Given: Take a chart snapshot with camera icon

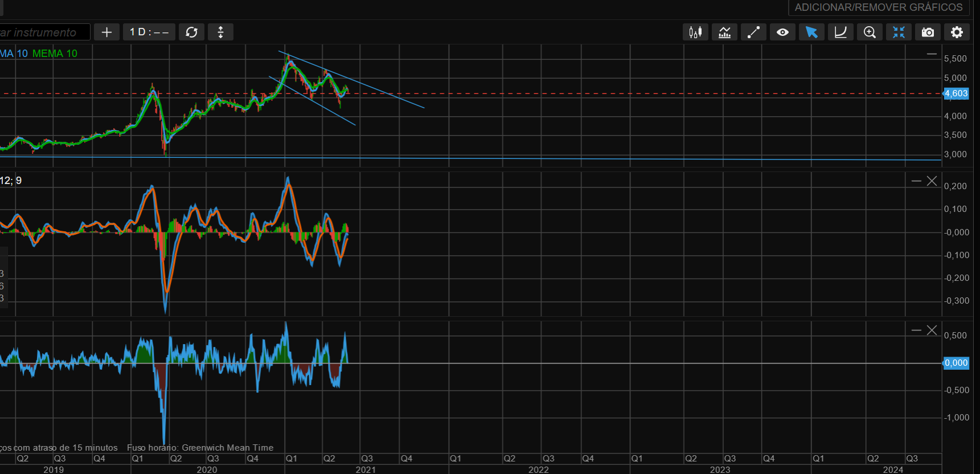Looking at the screenshot, I should click(928, 32).
